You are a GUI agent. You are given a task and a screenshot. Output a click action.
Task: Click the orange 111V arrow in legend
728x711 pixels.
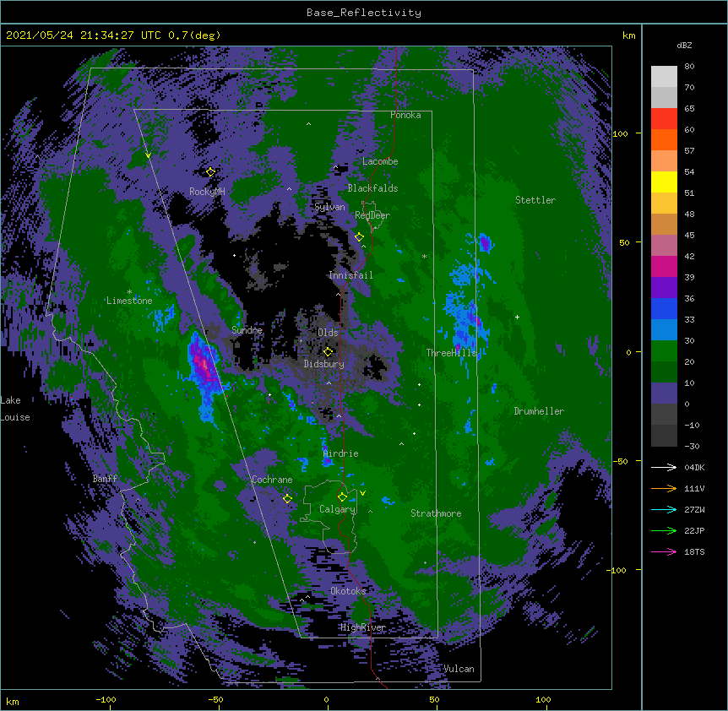664,488
